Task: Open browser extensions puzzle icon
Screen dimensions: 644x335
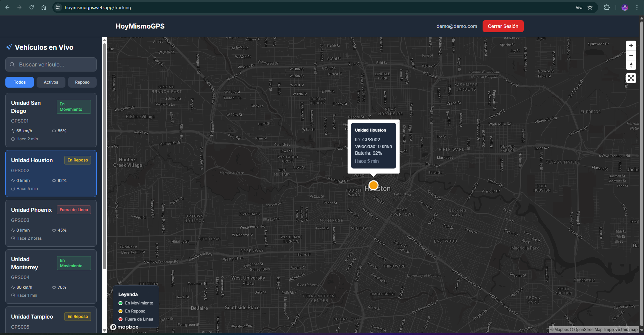Action: tap(607, 7)
